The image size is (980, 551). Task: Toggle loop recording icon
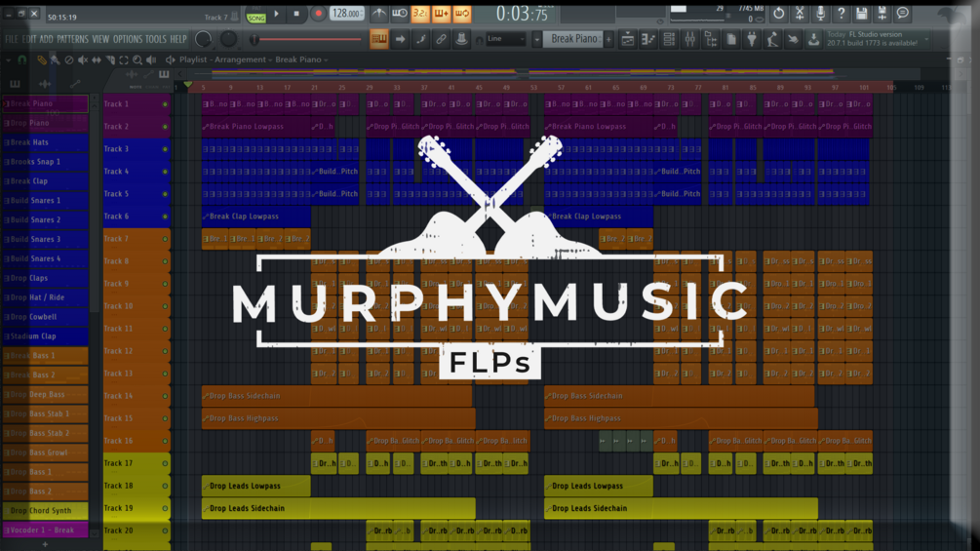(x=461, y=13)
